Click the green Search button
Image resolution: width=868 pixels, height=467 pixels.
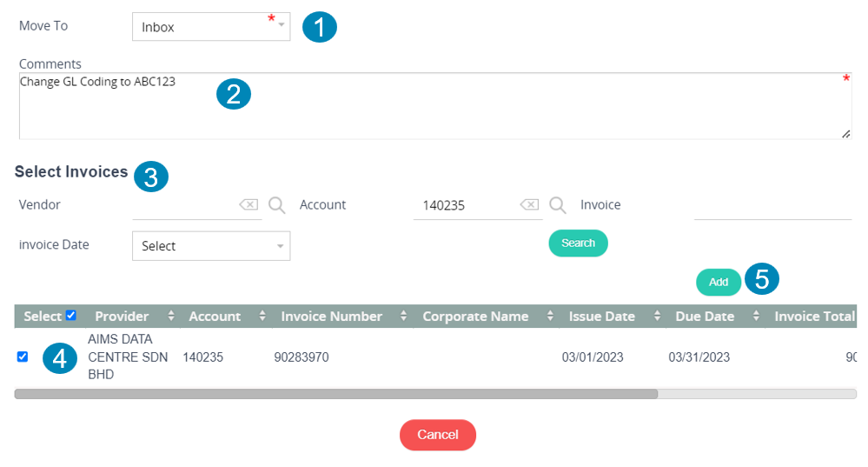[578, 244]
